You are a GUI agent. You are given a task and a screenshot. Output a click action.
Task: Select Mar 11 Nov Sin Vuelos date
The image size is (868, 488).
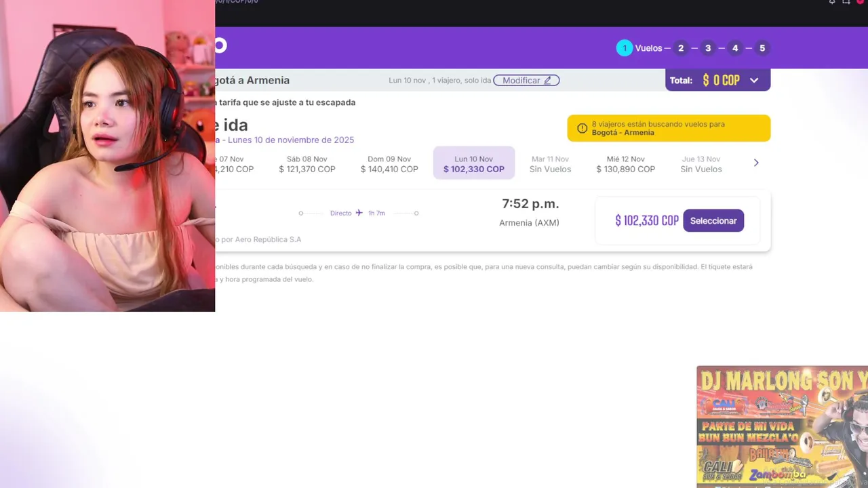pos(550,164)
